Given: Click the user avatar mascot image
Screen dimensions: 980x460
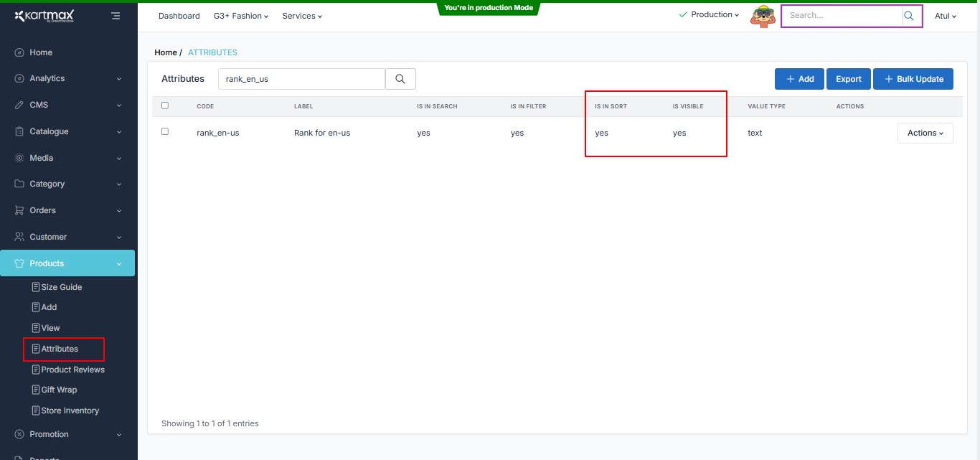Looking at the screenshot, I should tap(763, 16).
